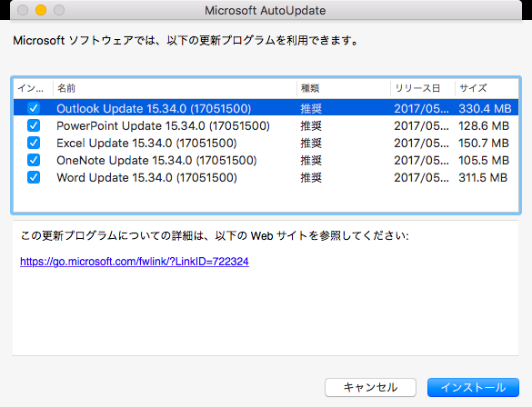This screenshot has width=532, height=407.
Task: Click the Microsoft AutoUpdate window title
Action: coord(266,11)
